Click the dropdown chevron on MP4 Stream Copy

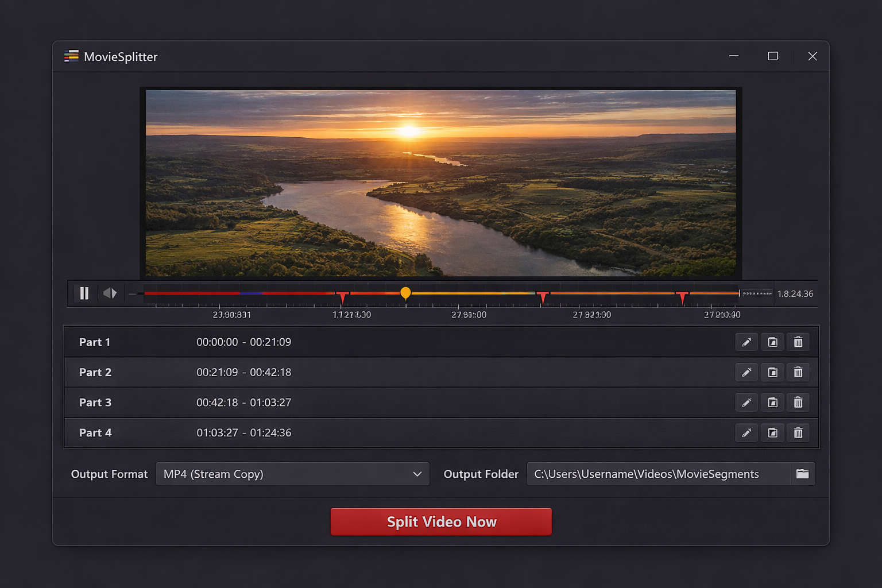tap(417, 474)
